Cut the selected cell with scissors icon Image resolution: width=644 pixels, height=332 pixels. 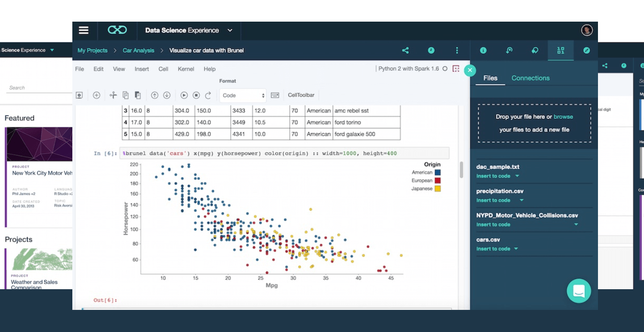(x=113, y=95)
